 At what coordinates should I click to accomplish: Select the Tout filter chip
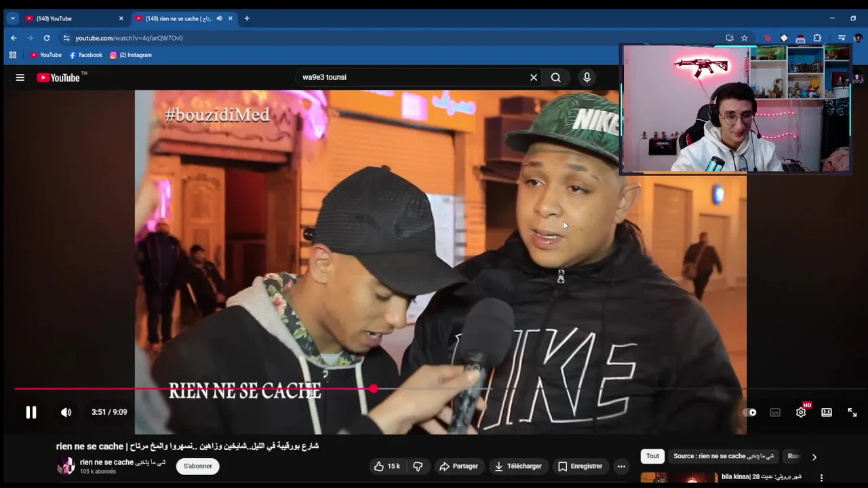[x=652, y=456]
